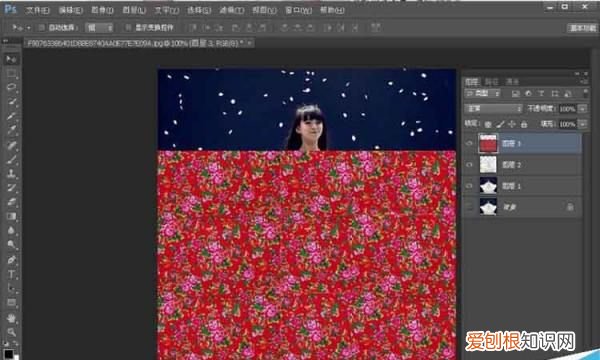Select the 图层 2 layer thumbnail
The height and width of the screenshot is (360, 600).
488,165
